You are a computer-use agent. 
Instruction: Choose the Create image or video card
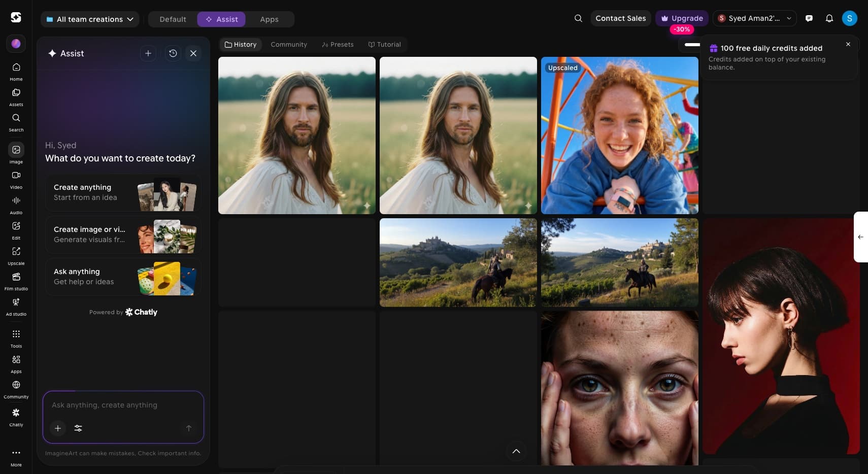point(123,235)
